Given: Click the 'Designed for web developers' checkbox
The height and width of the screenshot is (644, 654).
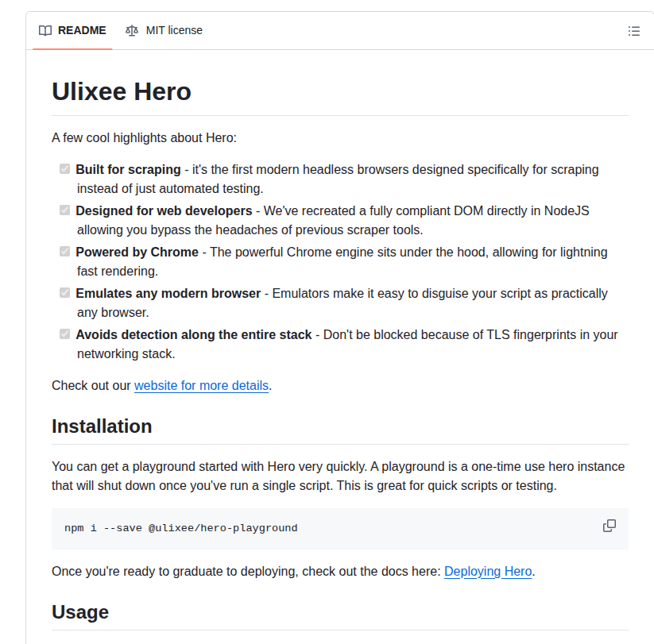Looking at the screenshot, I should coord(64,210).
